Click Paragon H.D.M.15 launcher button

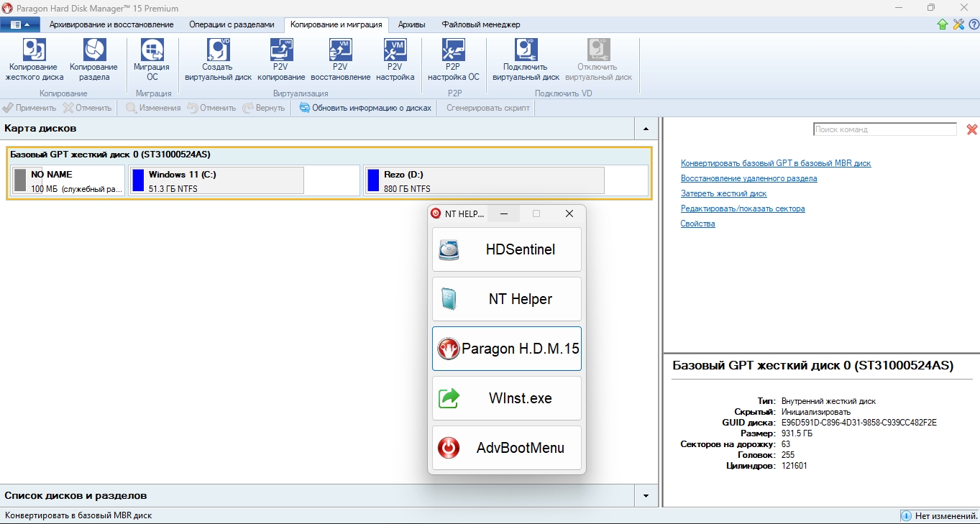[507, 349]
